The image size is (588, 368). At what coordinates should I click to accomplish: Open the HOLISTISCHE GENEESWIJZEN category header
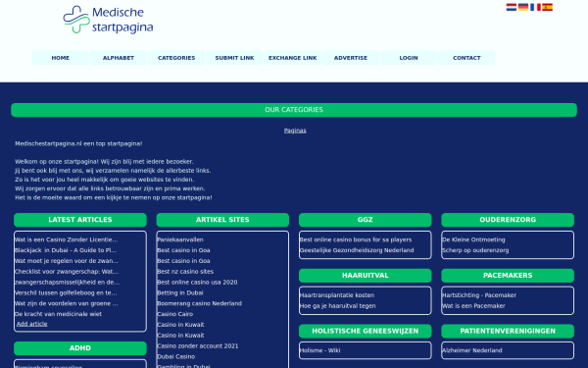pos(366,331)
